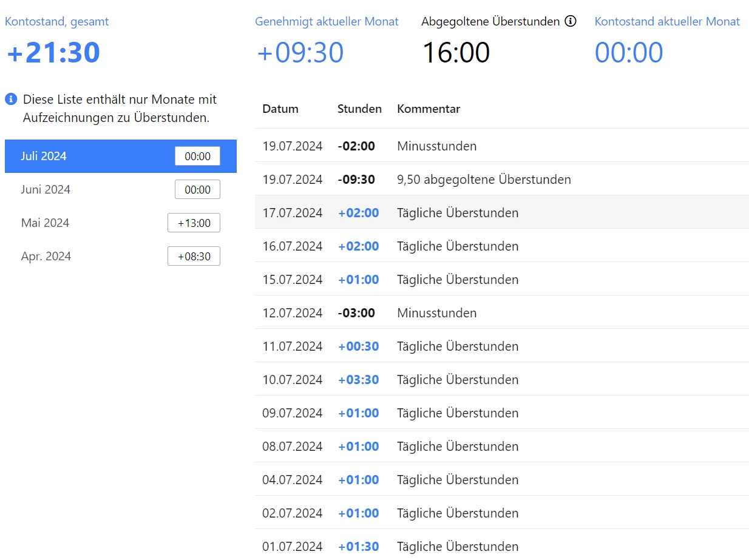Image resolution: width=749 pixels, height=560 pixels.
Task: Click the +03:30 hours entry
Action: (x=358, y=380)
